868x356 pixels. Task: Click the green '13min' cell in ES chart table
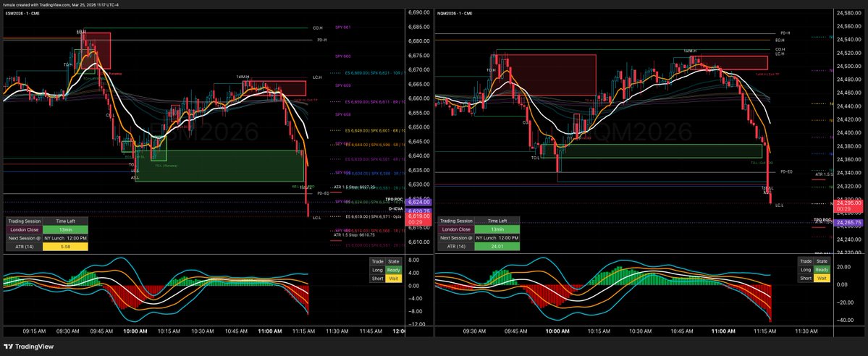pos(64,229)
